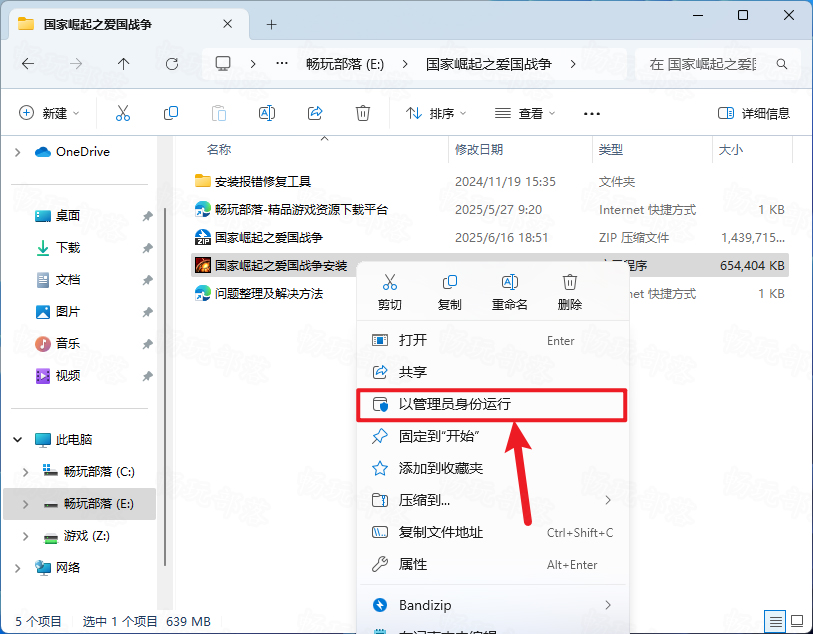
Task: Choose 复制文件地址 in context menu
Action: coord(493,532)
